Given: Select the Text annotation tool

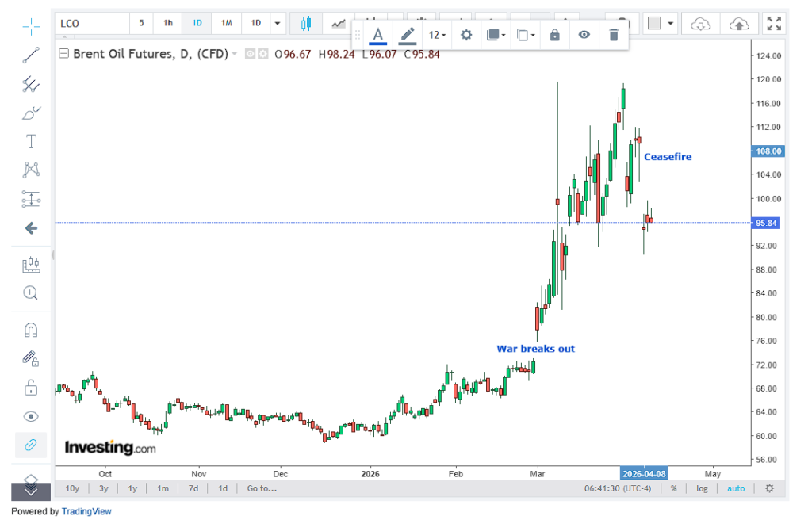Looking at the screenshot, I should pyautogui.click(x=30, y=141).
